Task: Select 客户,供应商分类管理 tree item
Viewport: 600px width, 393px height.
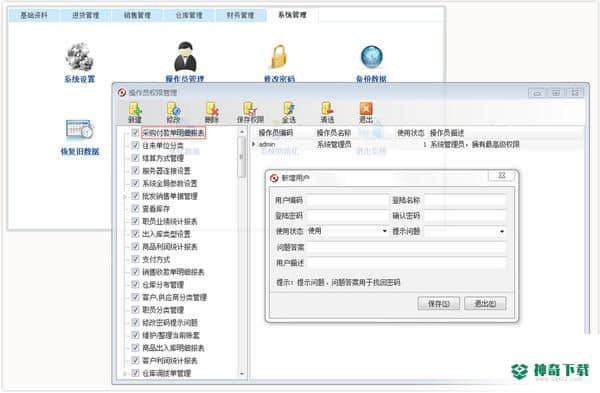Action: pos(174,297)
